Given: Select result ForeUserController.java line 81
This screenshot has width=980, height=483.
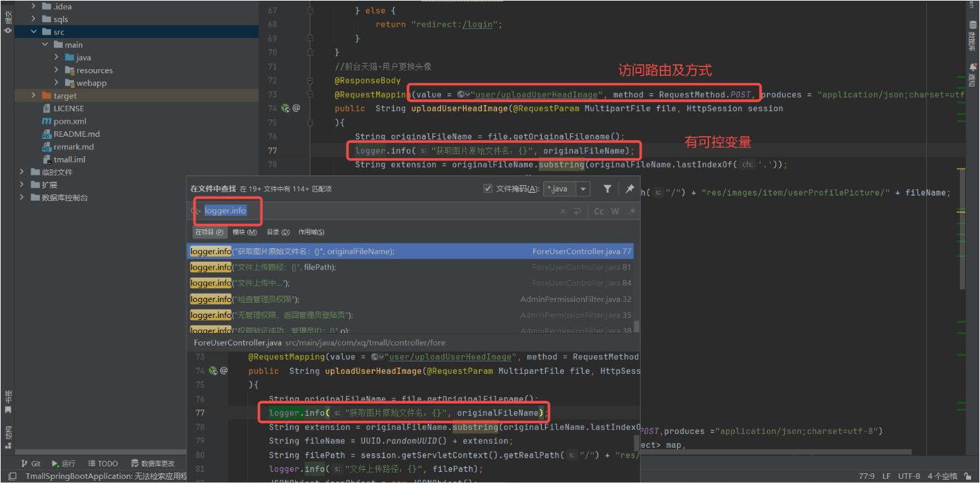Looking at the screenshot, I should coord(411,267).
